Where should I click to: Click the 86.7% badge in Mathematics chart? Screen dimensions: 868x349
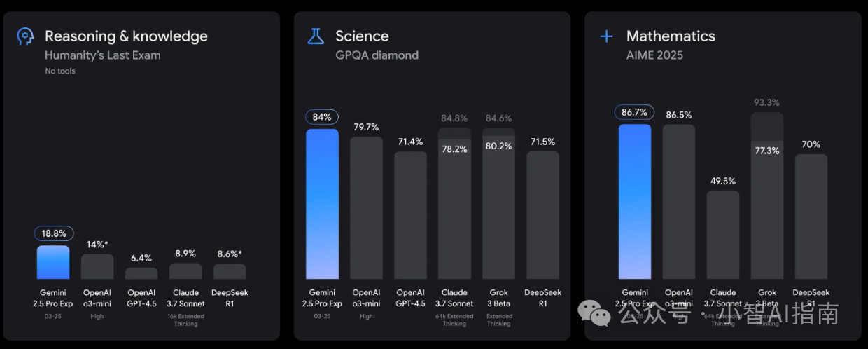pos(634,112)
